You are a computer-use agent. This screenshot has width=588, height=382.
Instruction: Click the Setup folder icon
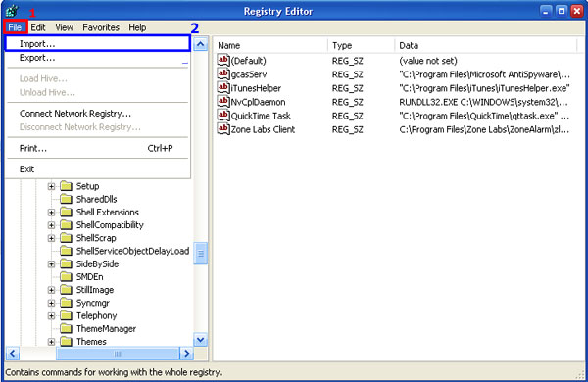click(x=66, y=186)
